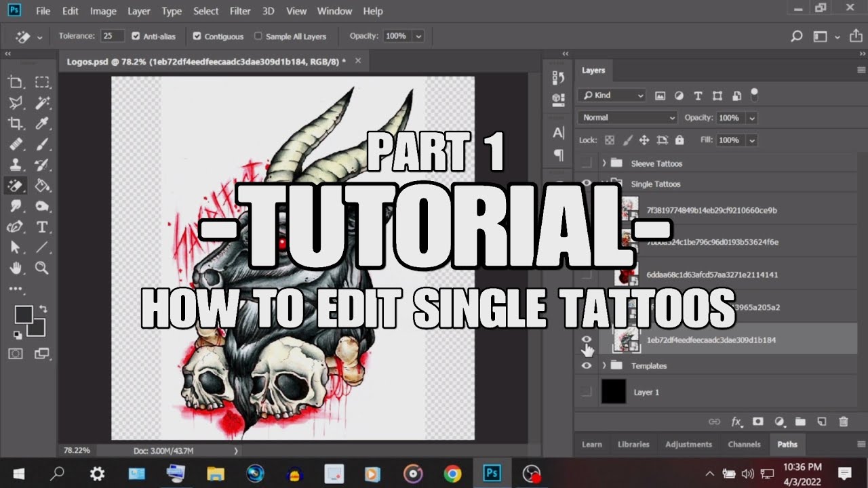Click the Create new group folder icon

(800, 422)
